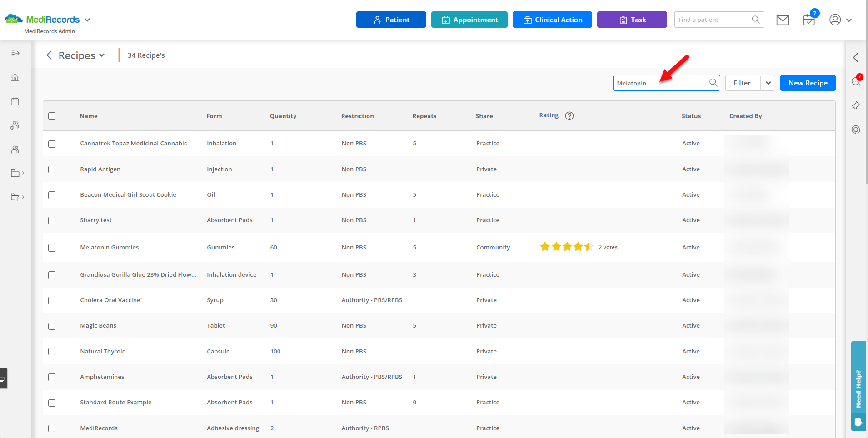Select the Rapid Antigen row checkbox
Image resolution: width=868 pixels, height=438 pixels.
click(52, 169)
